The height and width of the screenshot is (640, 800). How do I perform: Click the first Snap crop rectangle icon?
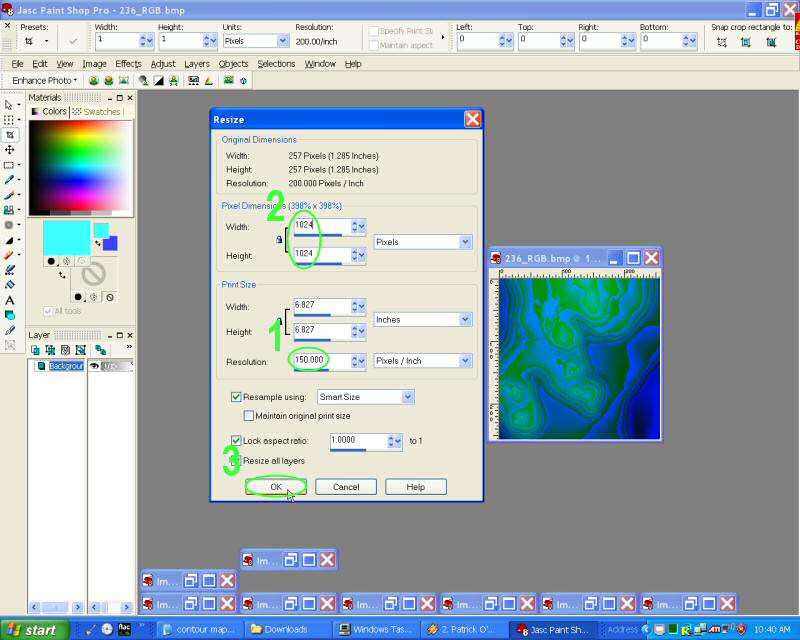721,42
